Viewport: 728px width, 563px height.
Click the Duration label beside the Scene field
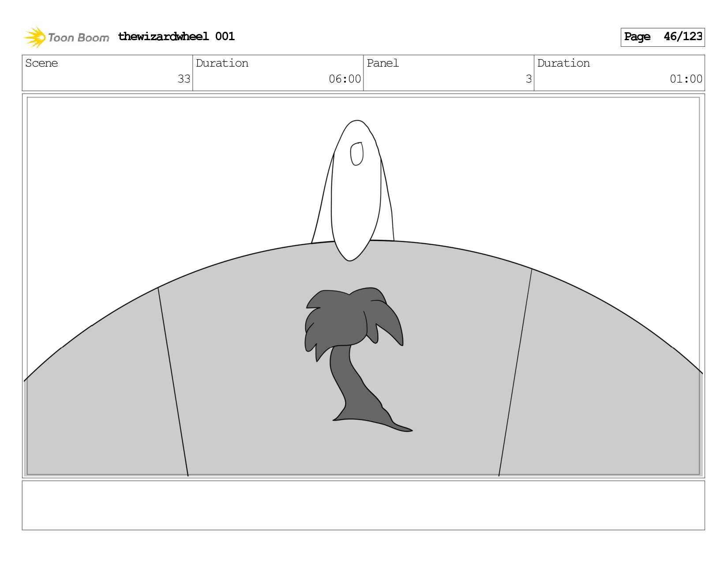coord(222,63)
